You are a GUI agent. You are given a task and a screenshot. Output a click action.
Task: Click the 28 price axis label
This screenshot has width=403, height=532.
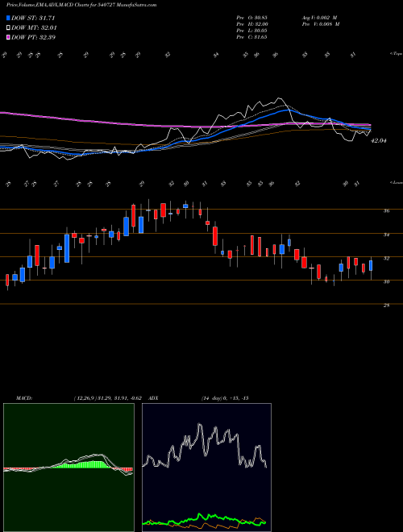coord(386,305)
